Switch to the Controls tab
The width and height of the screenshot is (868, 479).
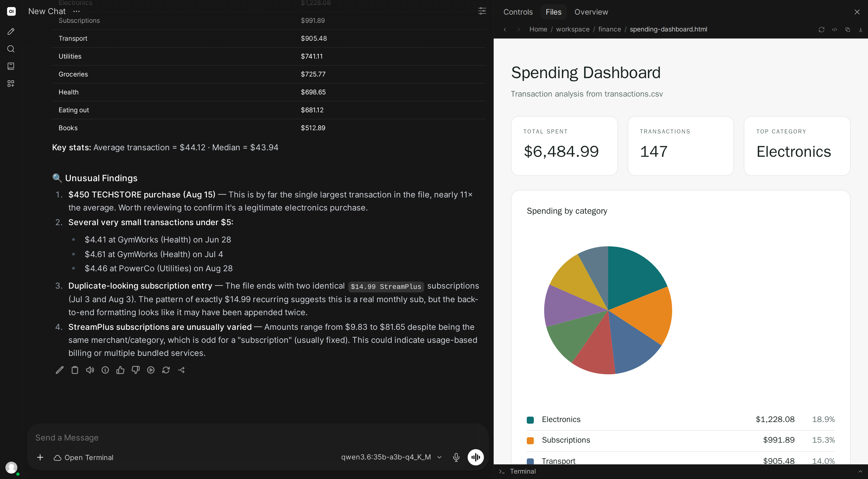tap(518, 12)
